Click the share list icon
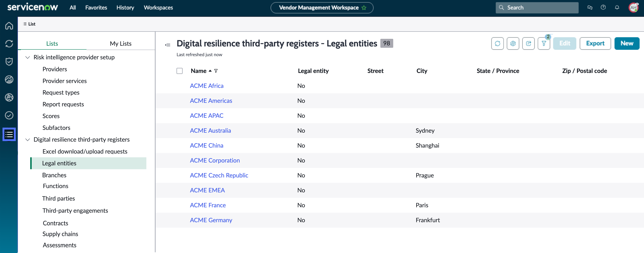Viewport: 644px width, 253px height. click(528, 43)
